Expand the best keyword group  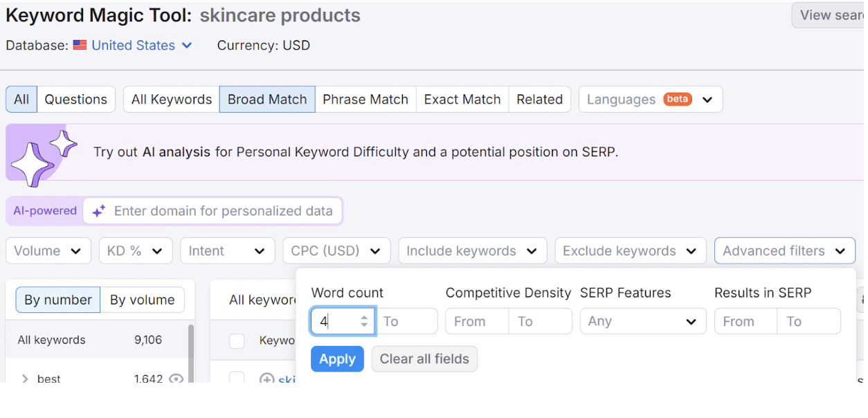[x=25, y=379]
